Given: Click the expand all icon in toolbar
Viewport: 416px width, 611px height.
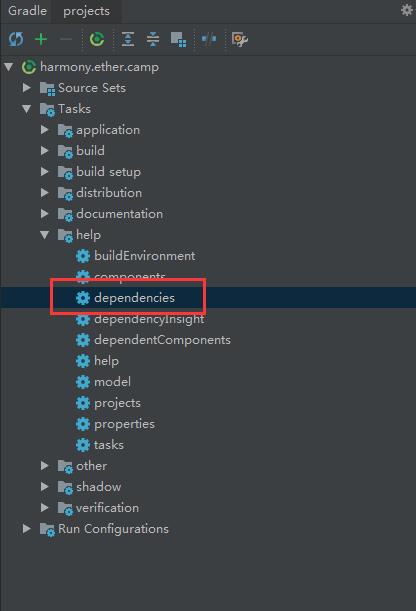Looking at the screenshot, I should 128,39.
